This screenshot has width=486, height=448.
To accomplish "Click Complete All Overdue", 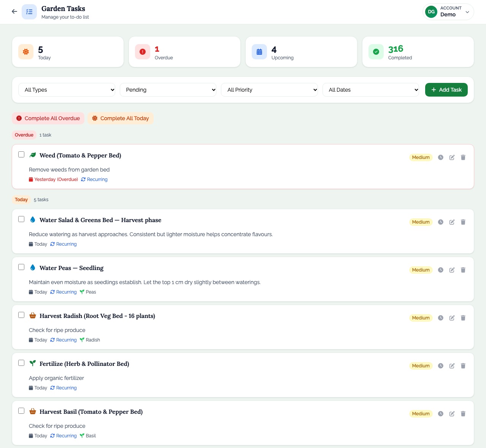I will click(48, 118).
